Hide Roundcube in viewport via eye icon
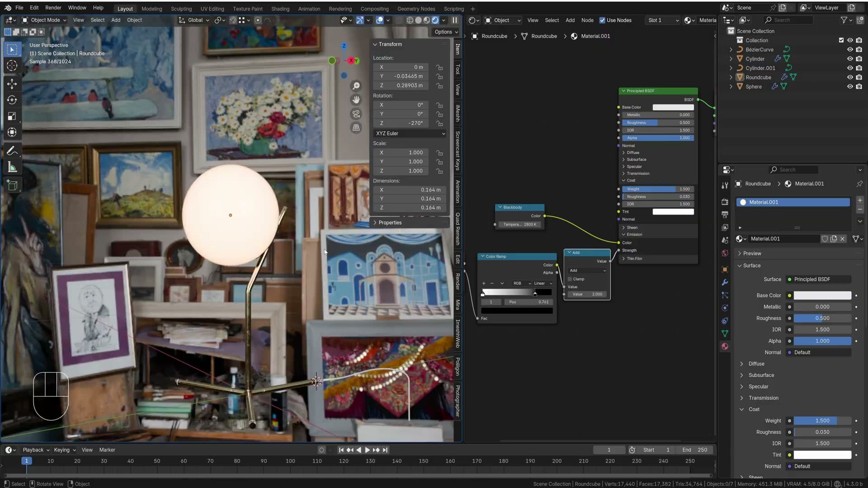868x488 pixels. [850, 77]
